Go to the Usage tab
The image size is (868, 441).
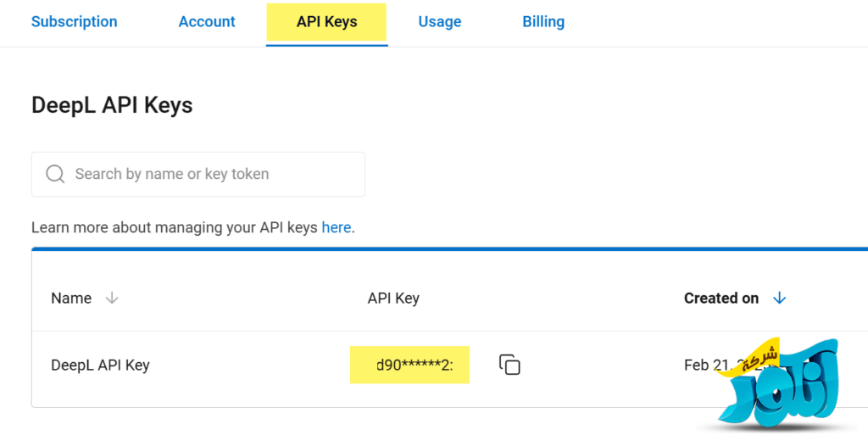coord(440,21)
